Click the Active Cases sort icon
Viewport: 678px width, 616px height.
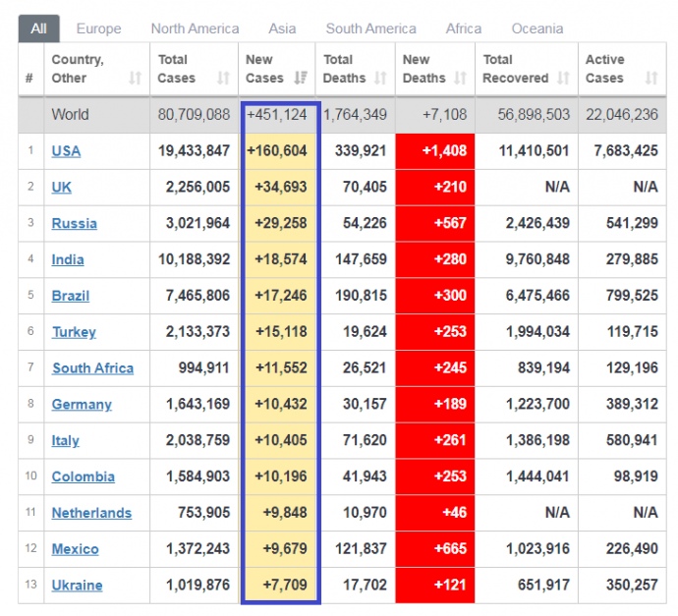click(650, 78)
